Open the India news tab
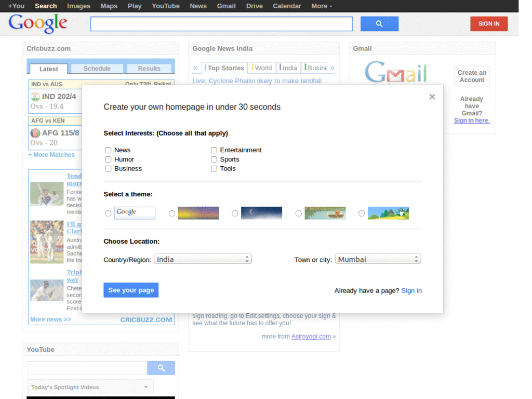The image size is (532, 399). click(288, 68)
